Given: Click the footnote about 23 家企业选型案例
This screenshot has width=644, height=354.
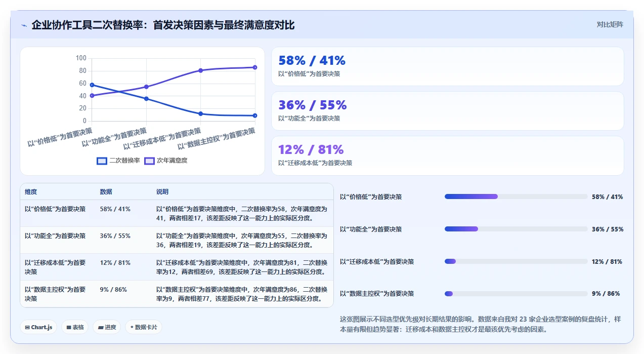Looking at the screenshot, I should [480, 324].
